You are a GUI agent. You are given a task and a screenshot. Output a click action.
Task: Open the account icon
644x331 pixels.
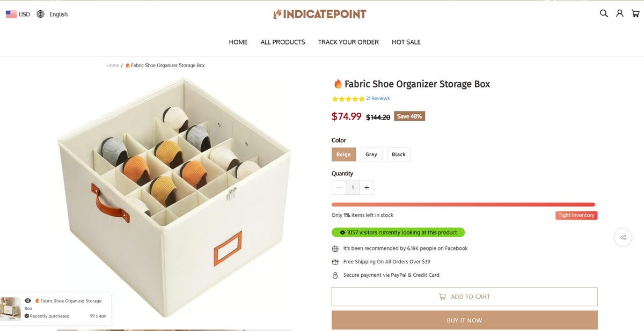(x=620, y=13)
